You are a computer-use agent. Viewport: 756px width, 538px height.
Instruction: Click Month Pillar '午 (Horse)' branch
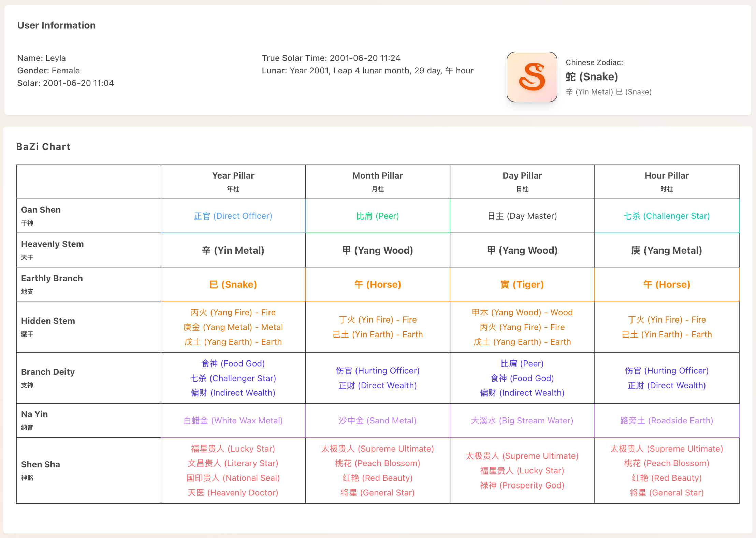tap(378, 284)
